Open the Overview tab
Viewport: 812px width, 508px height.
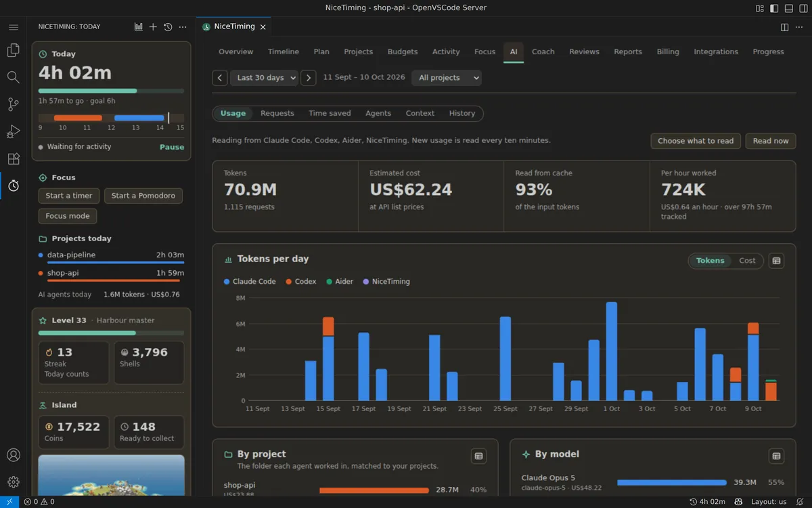[x=235, y=51]
